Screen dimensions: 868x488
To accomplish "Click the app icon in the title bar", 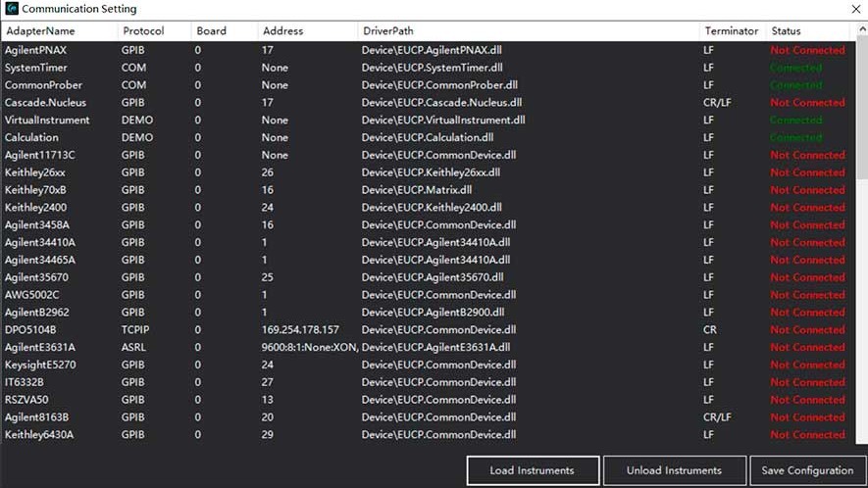I will (x=11, y=8).
